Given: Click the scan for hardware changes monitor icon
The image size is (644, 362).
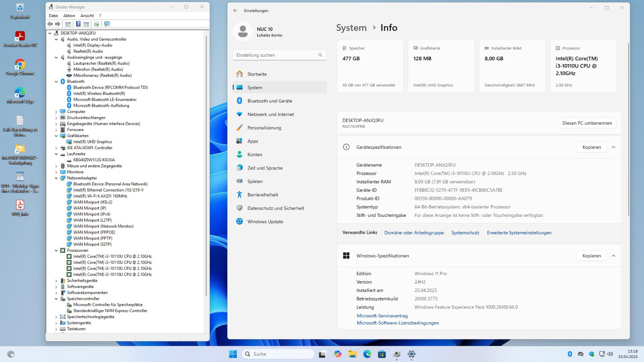Looking at the screenshot, I should (x=107, y=24).
